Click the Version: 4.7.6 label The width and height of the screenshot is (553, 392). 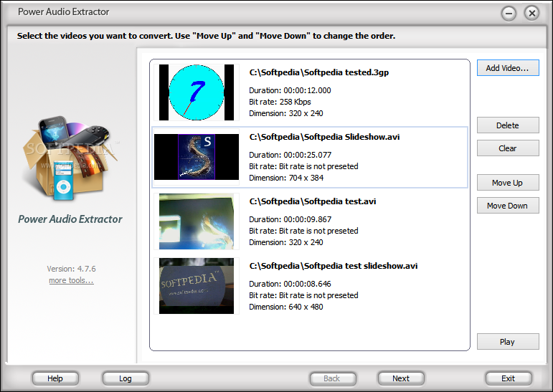pyautogui.click(x=71, y=269)
